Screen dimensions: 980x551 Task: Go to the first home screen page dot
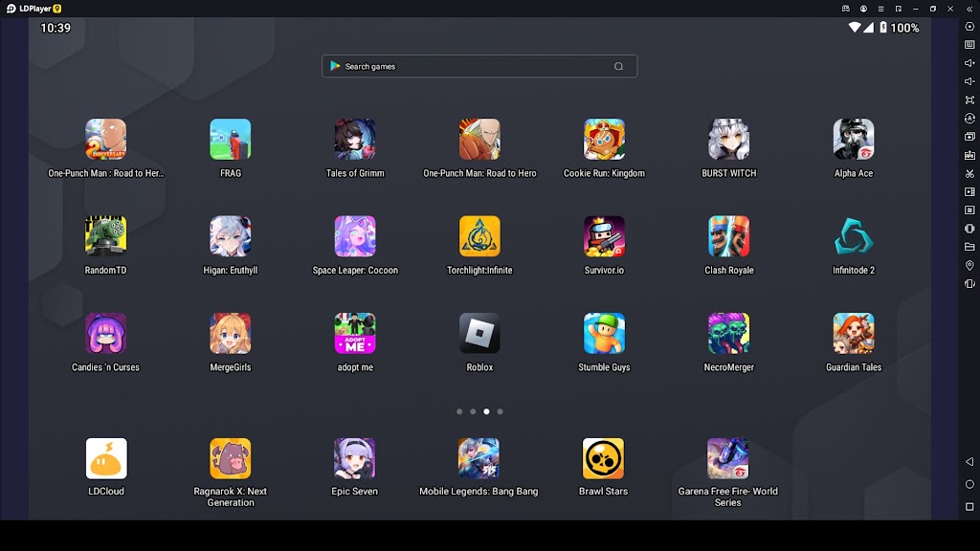459,411
